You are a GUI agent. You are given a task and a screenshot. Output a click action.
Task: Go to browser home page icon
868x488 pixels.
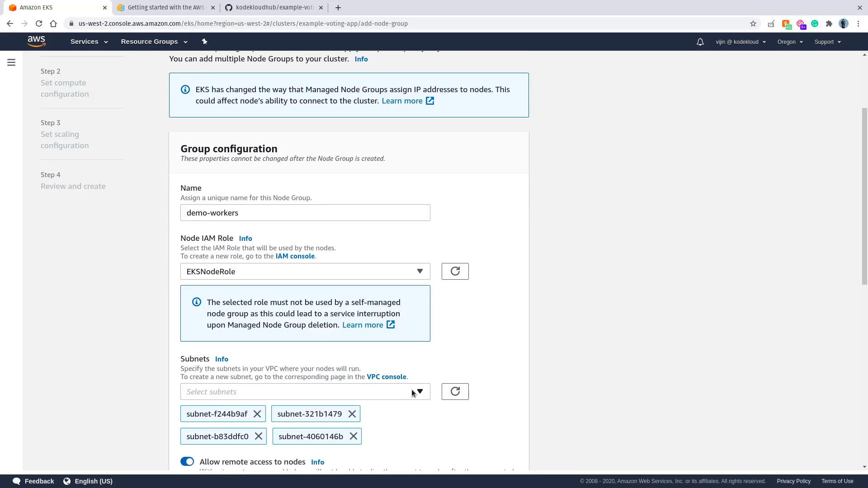point(53,23)
